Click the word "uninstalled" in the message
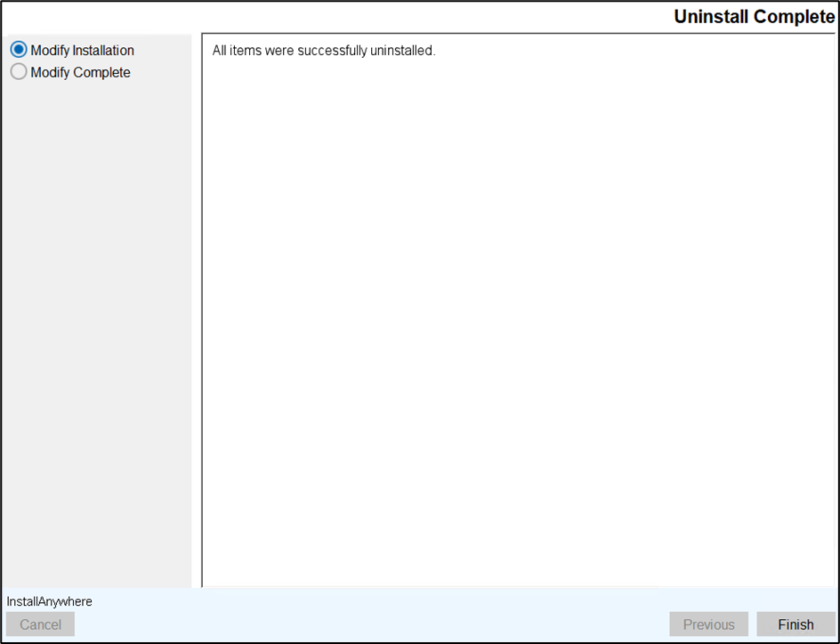 click(x=402, y=51)
